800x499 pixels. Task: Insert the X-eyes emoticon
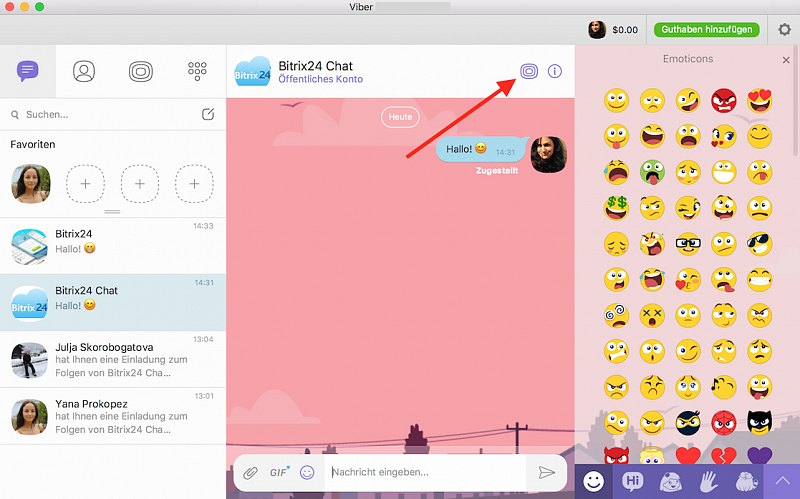pyautogui.click(x=653, y=315)
